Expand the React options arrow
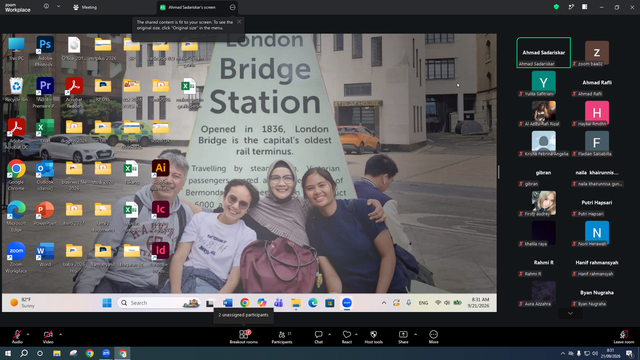Viewport: 640px width, 360px height. [356, 334]
